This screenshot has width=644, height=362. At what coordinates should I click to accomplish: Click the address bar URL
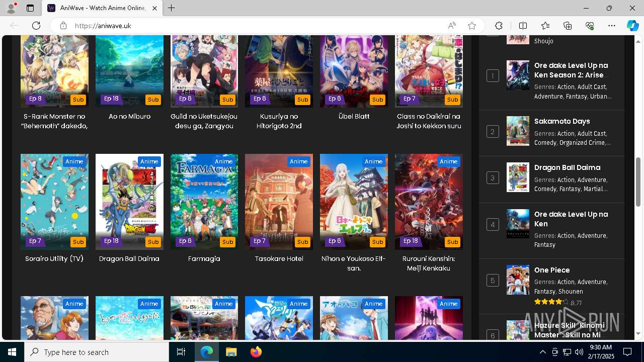[103, 26]
